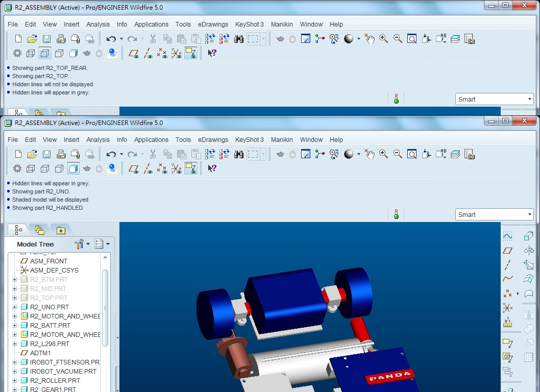
Task: Toggle datum planes display in the front window
Action: tap(134, 168)
